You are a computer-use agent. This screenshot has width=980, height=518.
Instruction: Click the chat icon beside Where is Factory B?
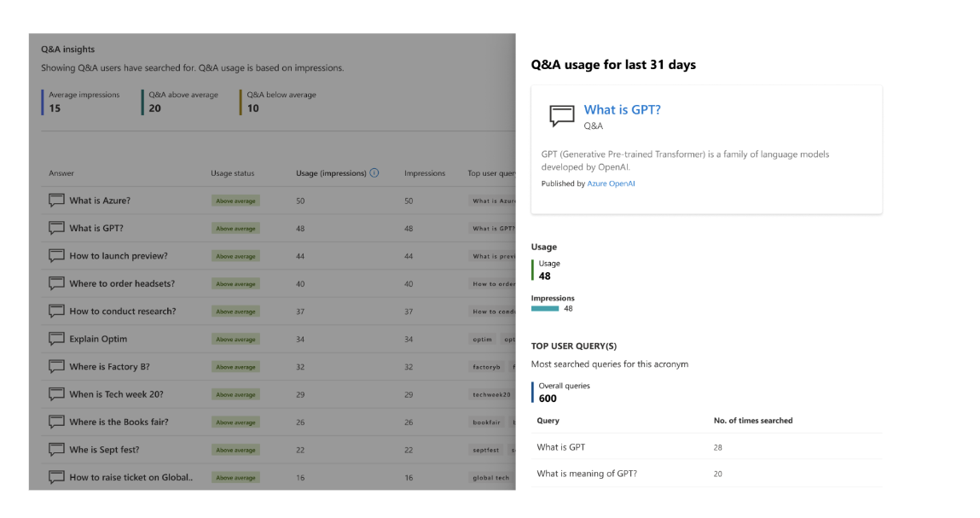tap(57, 366)
